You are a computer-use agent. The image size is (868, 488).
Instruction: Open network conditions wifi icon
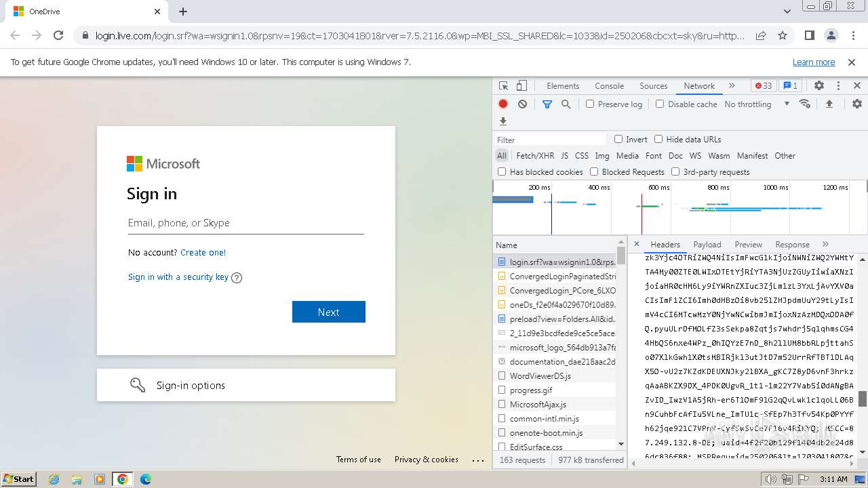(805, 104)
